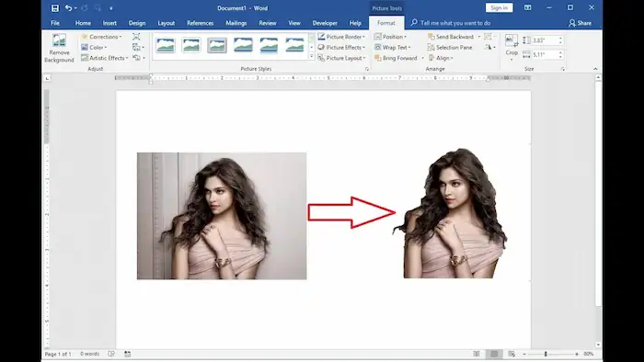Click the vertical scrollbar down arrow
The width and height of the screenshot is (644, 362).
(x=598, y=345)
